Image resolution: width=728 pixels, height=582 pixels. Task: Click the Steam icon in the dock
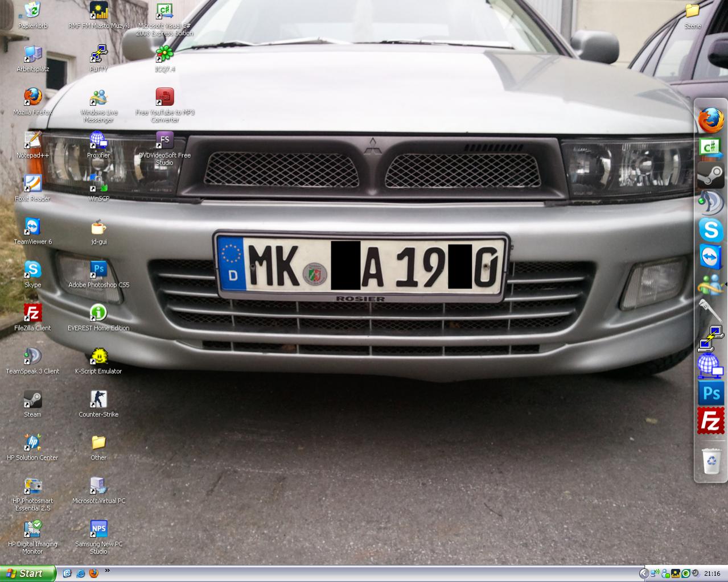click(711, 175)
